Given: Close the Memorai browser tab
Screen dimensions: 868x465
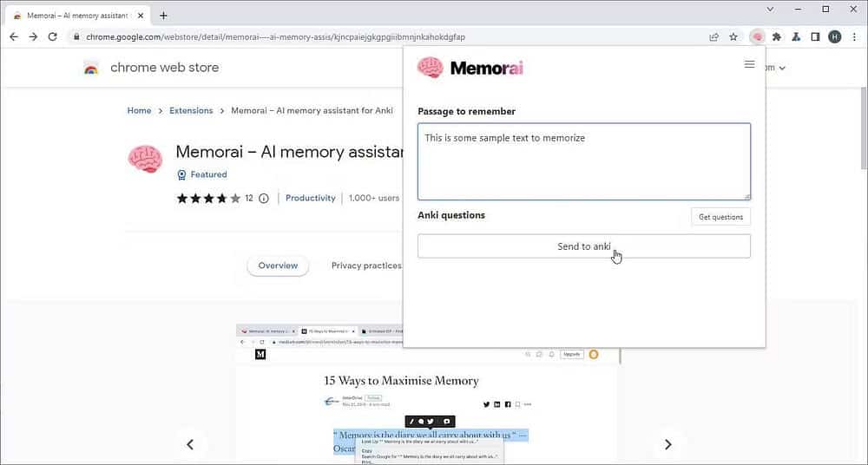Looking at the screenshot, I should click(141, 16).
